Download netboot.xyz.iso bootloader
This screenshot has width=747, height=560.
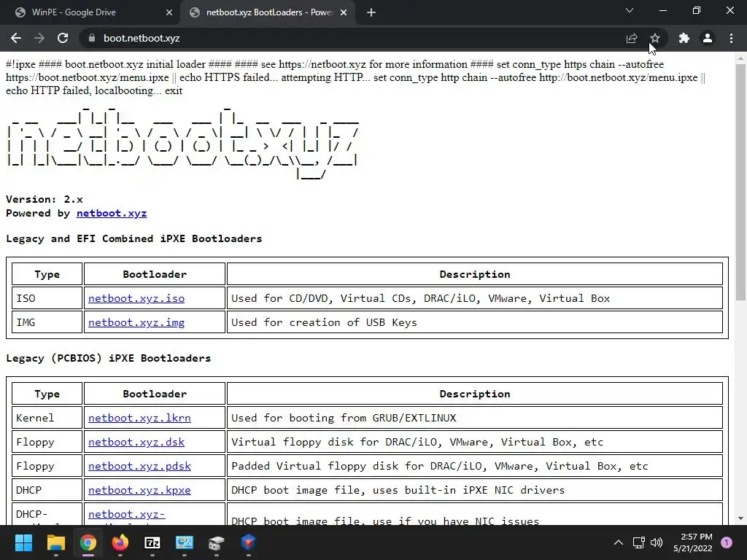(x=136, y=298)
